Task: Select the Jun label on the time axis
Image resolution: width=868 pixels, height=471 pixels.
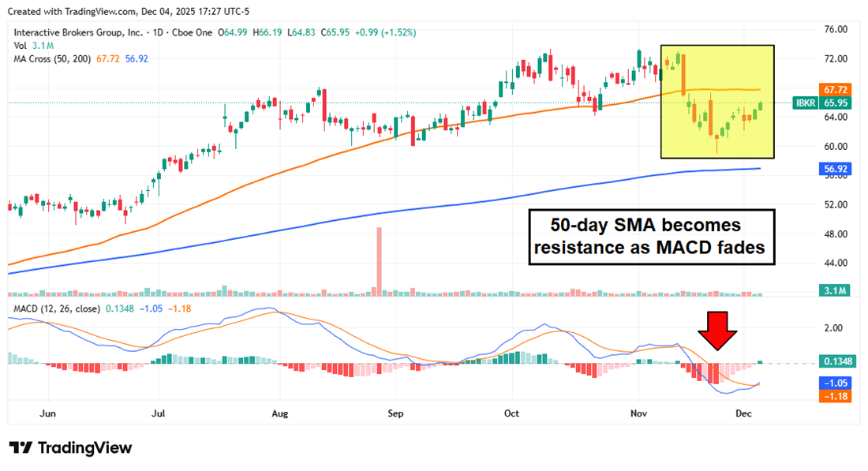Action: pyautogui.click(x=47, y=413)
